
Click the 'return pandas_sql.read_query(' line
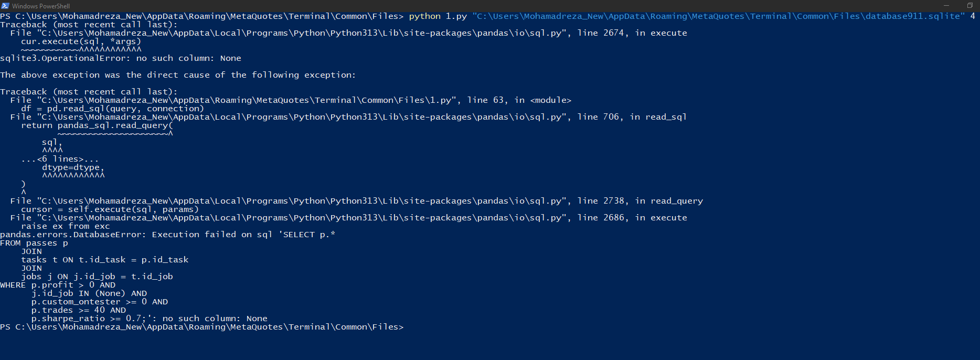(97, 125)
